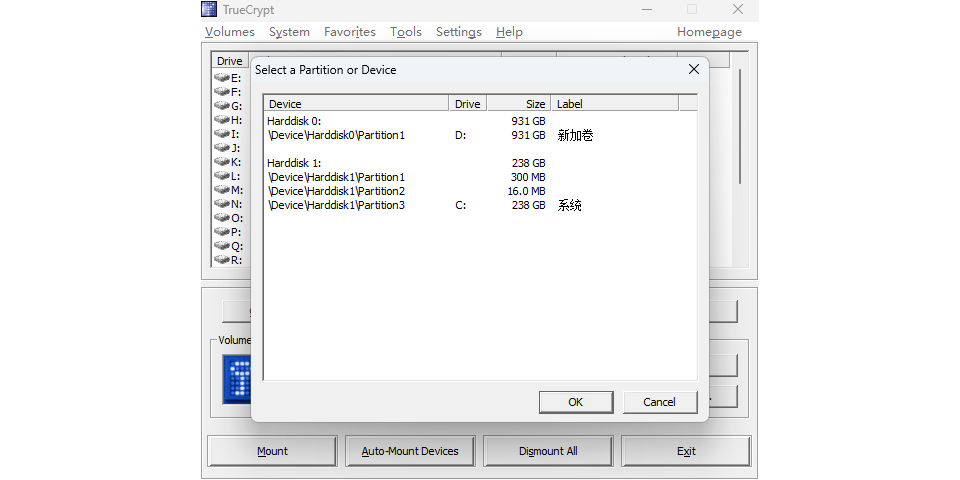Select Harddisk 0: row

[x=481, y=121]
